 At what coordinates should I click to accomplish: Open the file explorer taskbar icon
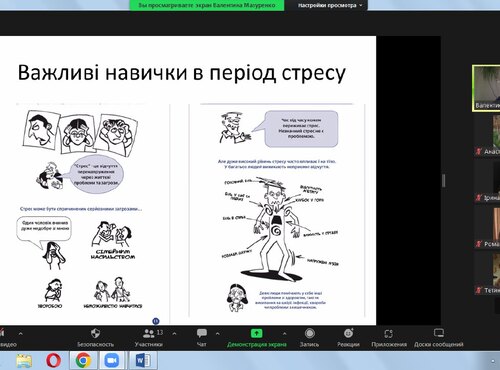tap(24, 360)
